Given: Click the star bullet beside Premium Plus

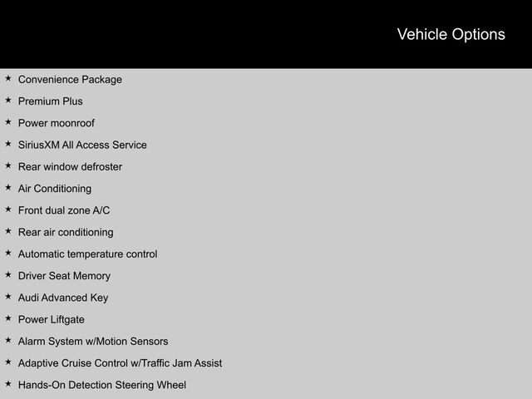Looking at the screenshot, I should coord(7,101).
